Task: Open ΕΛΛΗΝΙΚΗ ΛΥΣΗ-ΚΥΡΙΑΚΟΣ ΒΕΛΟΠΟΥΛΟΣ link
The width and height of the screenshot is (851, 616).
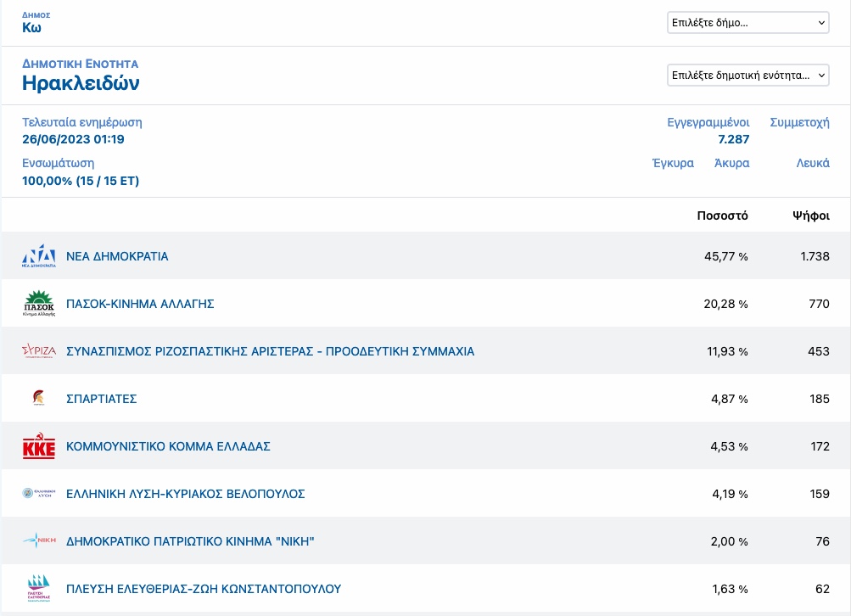Action: click(x=186, y=494)
